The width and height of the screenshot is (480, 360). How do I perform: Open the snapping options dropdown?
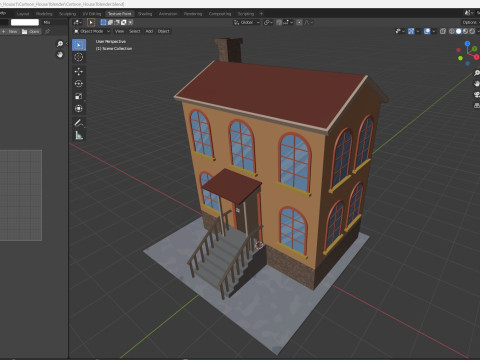(x=288, y=22)
